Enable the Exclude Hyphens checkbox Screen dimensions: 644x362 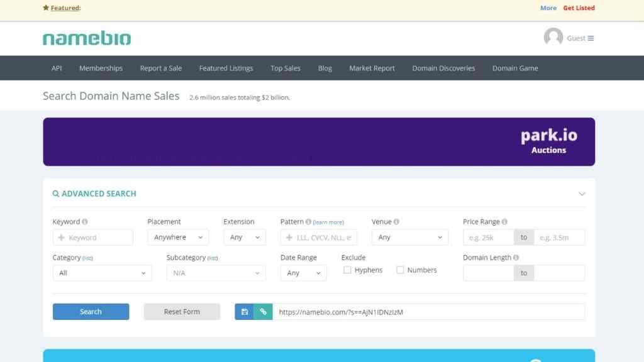pos(347,270)
